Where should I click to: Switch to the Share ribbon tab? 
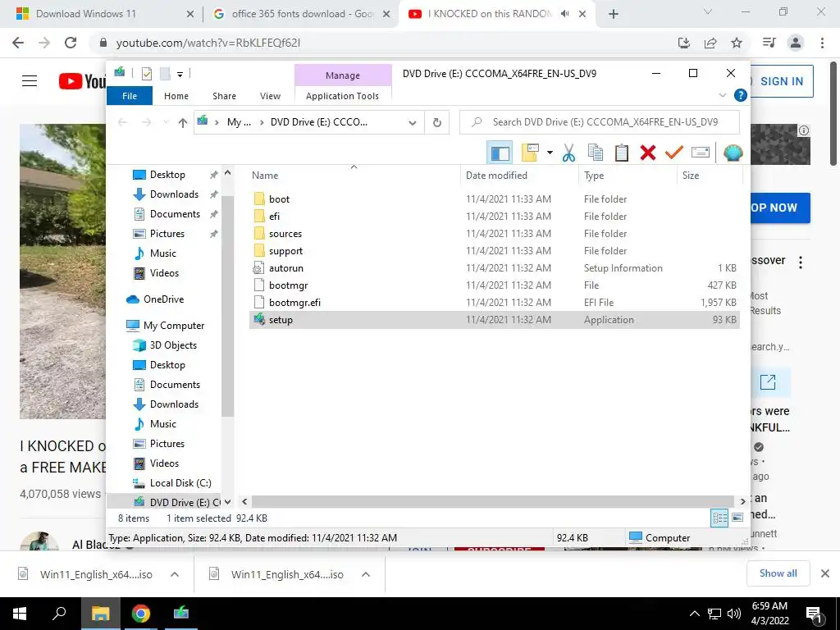tap(224, 96)
